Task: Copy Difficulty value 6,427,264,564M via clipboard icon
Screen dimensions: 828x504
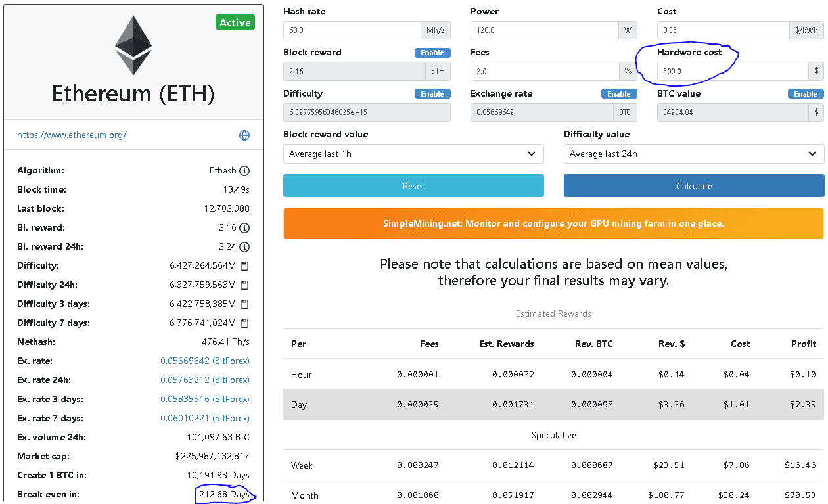Action: click(244, 266)
